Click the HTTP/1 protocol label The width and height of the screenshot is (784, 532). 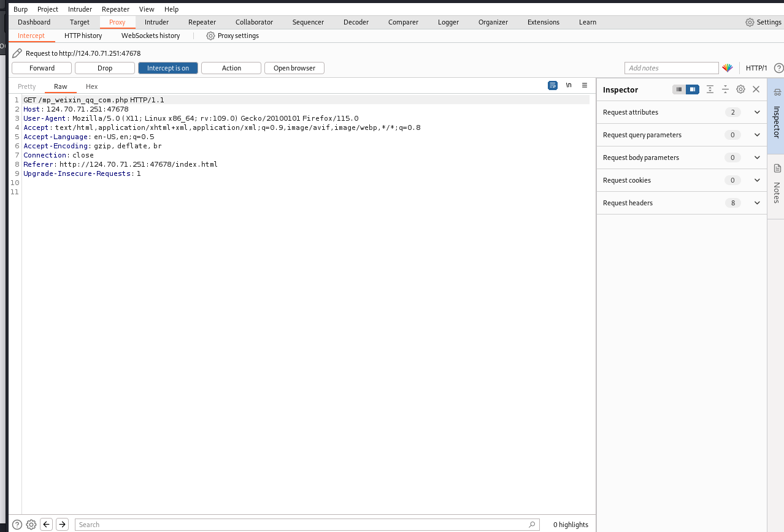(756, 68)
